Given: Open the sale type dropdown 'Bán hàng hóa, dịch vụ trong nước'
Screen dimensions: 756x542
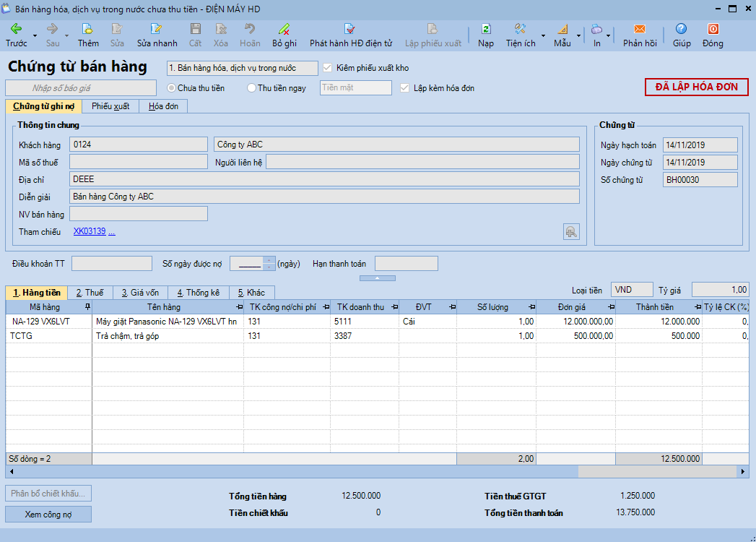Looking at the screenshot, I should [243, 68].
